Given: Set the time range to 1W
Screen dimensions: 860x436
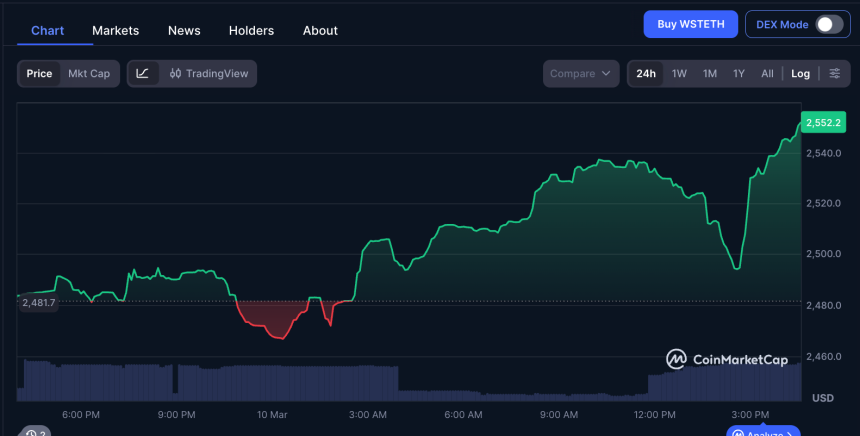Looking at the screenshot, I should coord(679,73).
